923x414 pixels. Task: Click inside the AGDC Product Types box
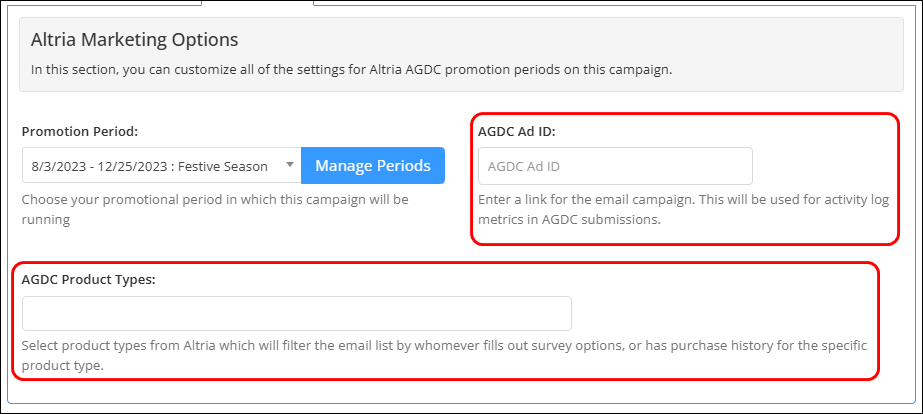[297, 313]
